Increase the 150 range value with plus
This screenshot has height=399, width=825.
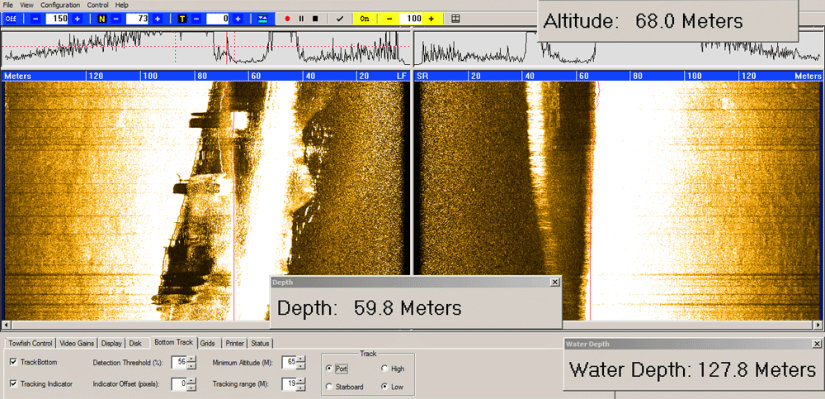[77, 18]
